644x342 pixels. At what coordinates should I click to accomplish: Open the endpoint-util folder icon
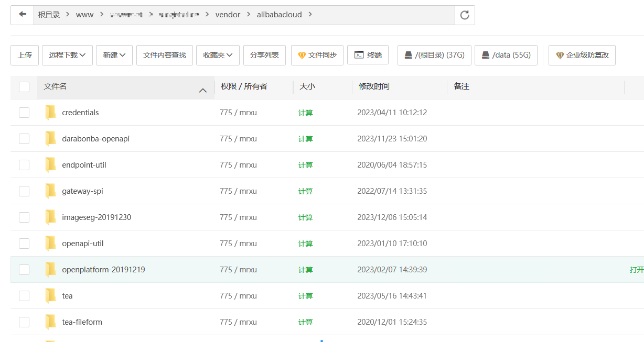point(50,164)
